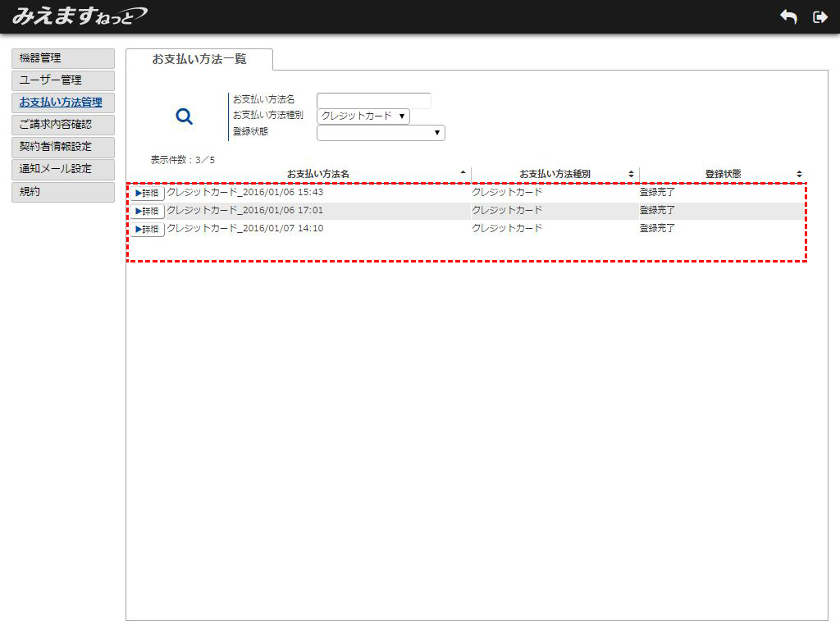
Task: Select the お支払い方法一覧 tab
Action: (x=199, y=59)
